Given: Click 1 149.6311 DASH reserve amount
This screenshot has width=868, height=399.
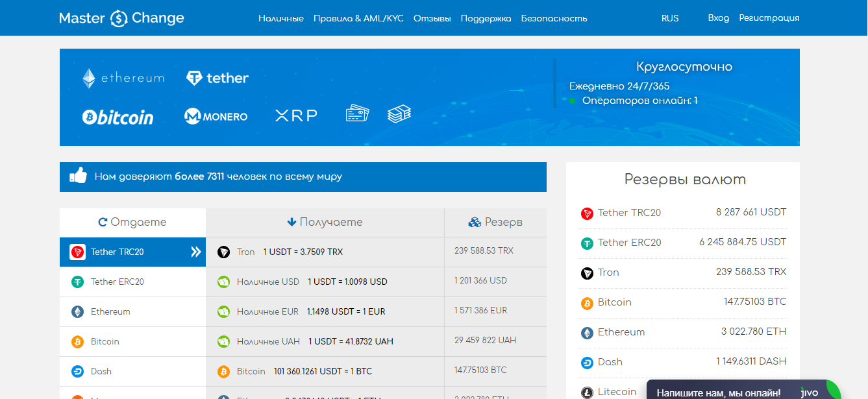Looking at the screenshot, I should point(751,361).
